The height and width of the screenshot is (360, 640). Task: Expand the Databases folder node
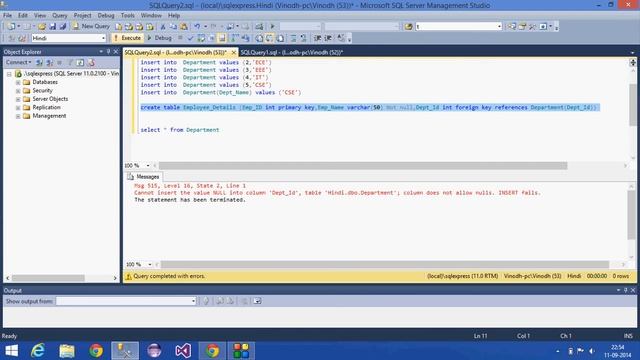pos(18,82)
